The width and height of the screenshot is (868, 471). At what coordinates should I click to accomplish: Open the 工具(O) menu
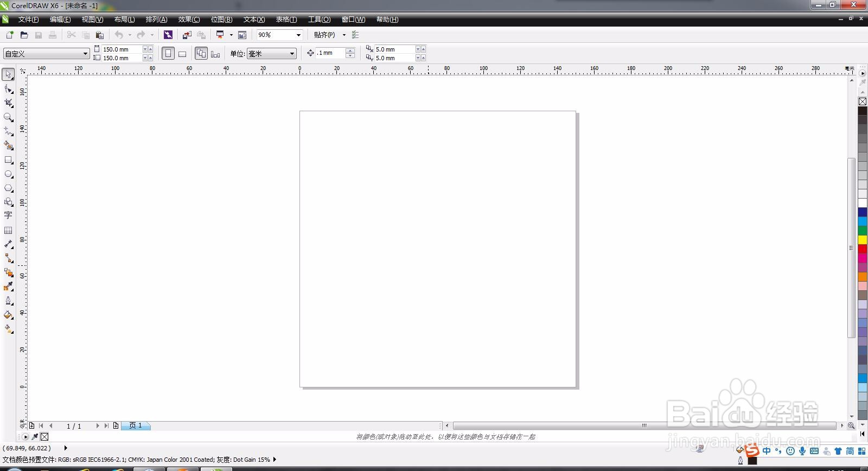pyautogui.click(x=319, y=20)
